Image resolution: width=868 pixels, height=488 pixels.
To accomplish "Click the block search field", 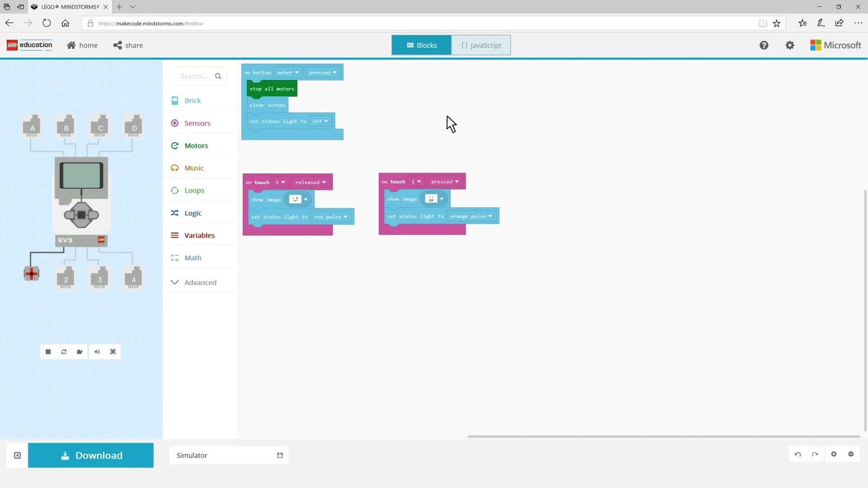I will [x=195, y=76].
